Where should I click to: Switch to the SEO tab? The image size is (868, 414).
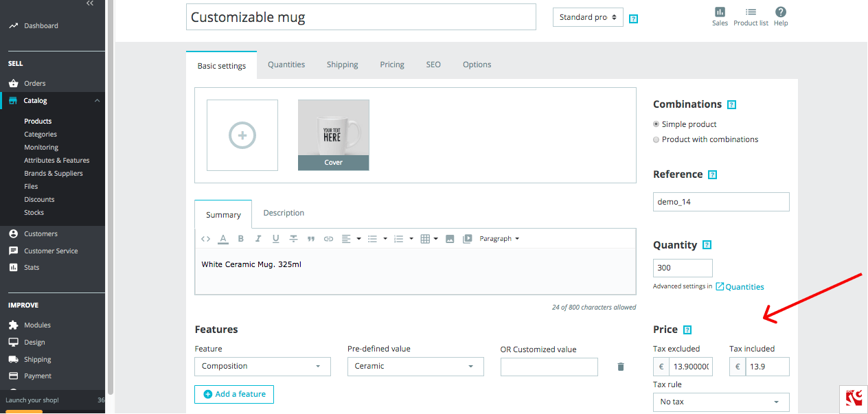tap(433, 65)
